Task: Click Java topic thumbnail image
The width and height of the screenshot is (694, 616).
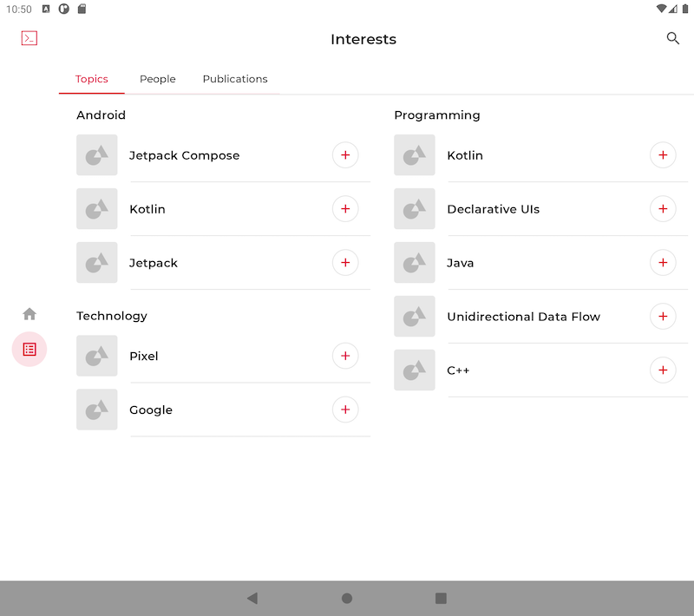Action: tap(415, 262)
